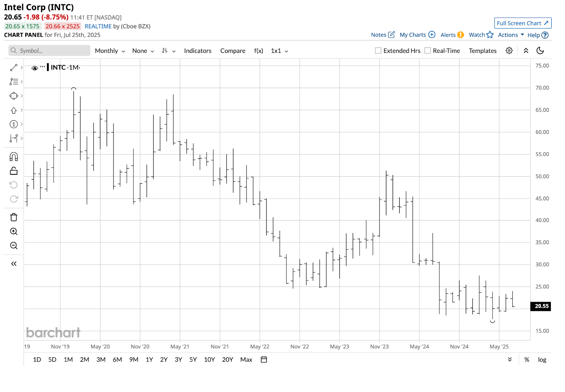
Task: Open the custom date range calendar
Action: click(x=264, y=360)
